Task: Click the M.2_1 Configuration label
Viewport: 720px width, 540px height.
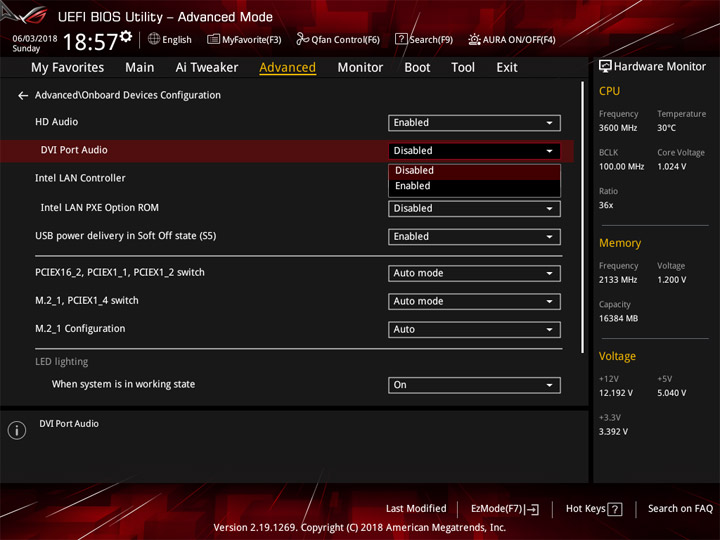Action: pos(80,329)
